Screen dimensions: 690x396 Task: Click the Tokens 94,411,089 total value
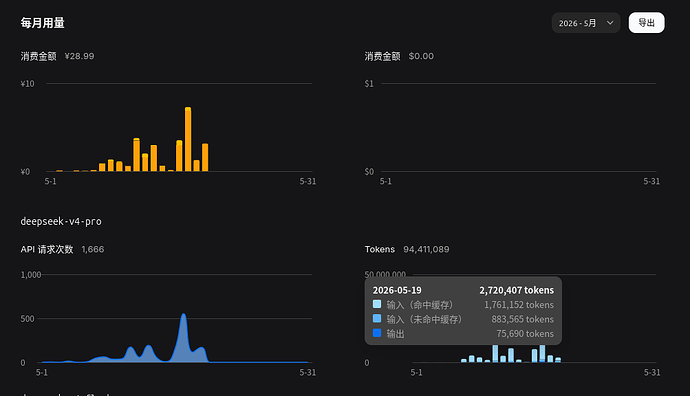(426, 249)
